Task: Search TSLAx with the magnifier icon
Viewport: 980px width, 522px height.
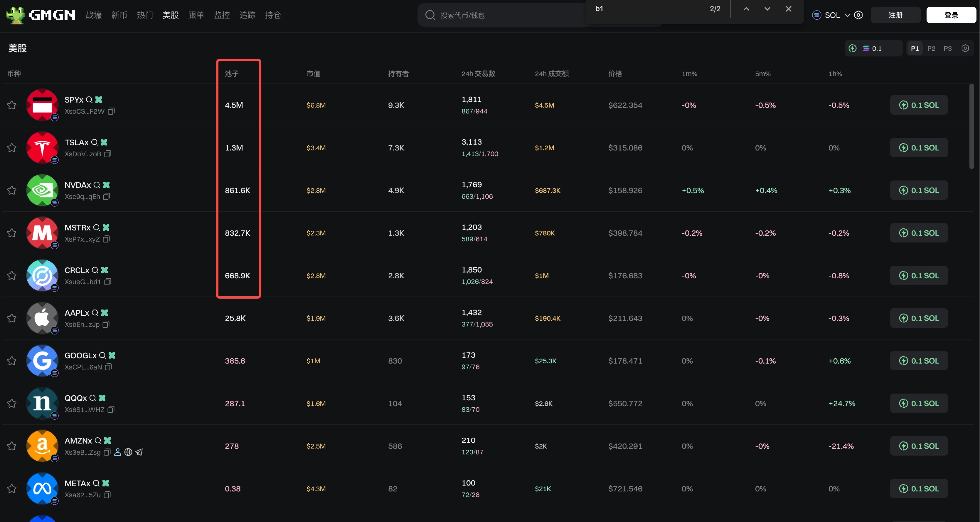Action: [x=94, y=142]
